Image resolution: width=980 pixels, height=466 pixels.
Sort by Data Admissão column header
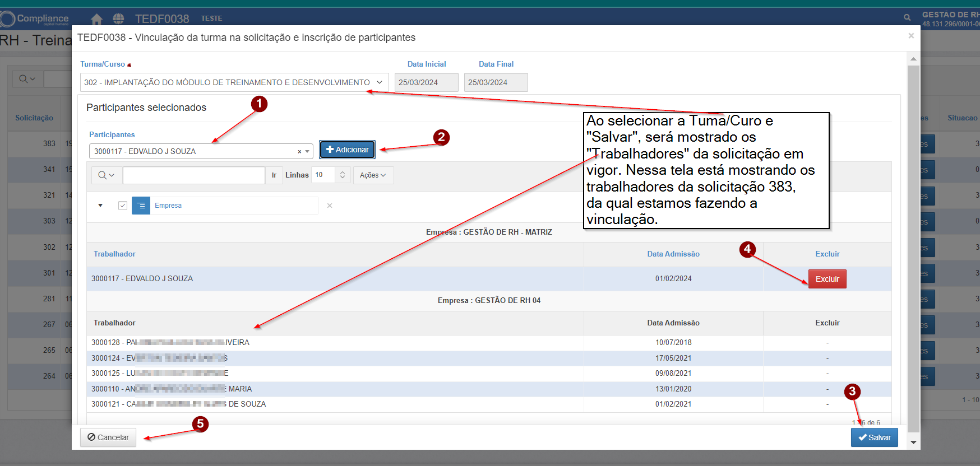(673, 254)
